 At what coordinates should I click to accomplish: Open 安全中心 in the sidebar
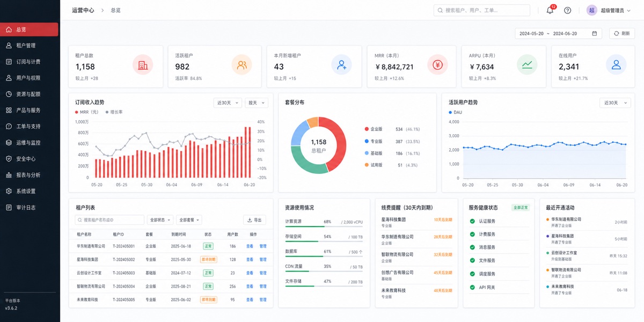click(x=30, y=159)
